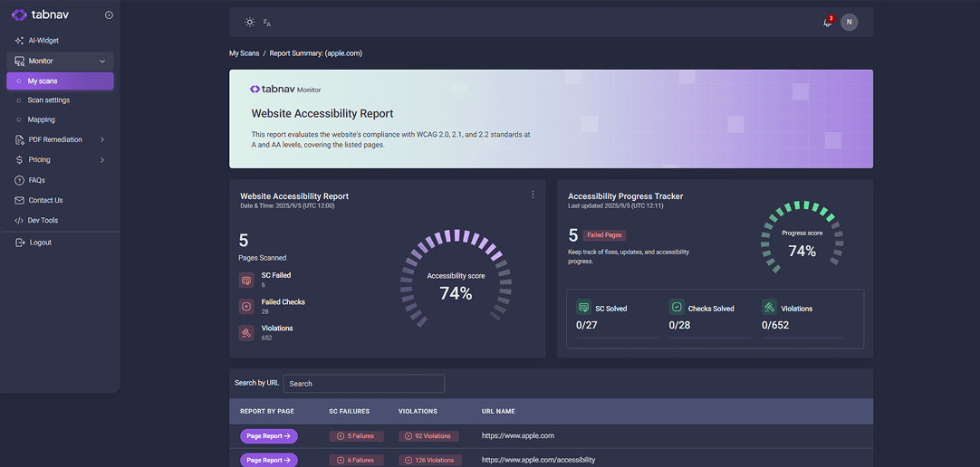Click URL NAME column header

pos(498,412)
